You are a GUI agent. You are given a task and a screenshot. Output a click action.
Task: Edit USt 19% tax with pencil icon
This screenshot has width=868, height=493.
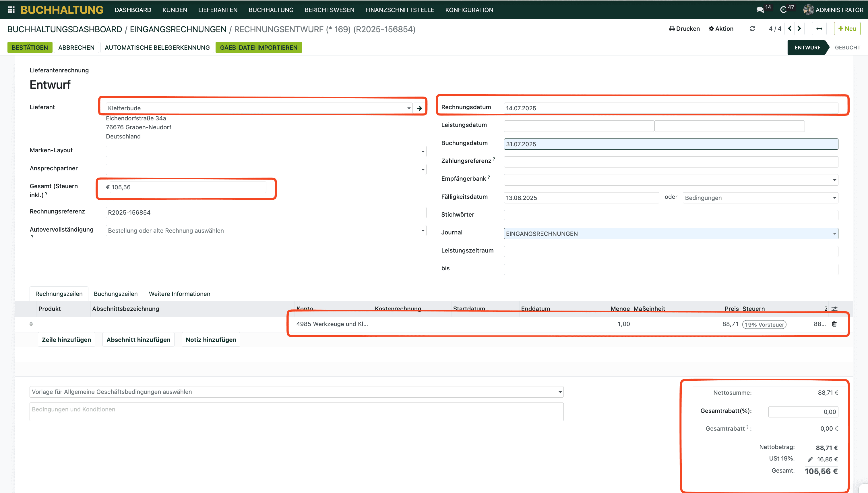[810, 459]
